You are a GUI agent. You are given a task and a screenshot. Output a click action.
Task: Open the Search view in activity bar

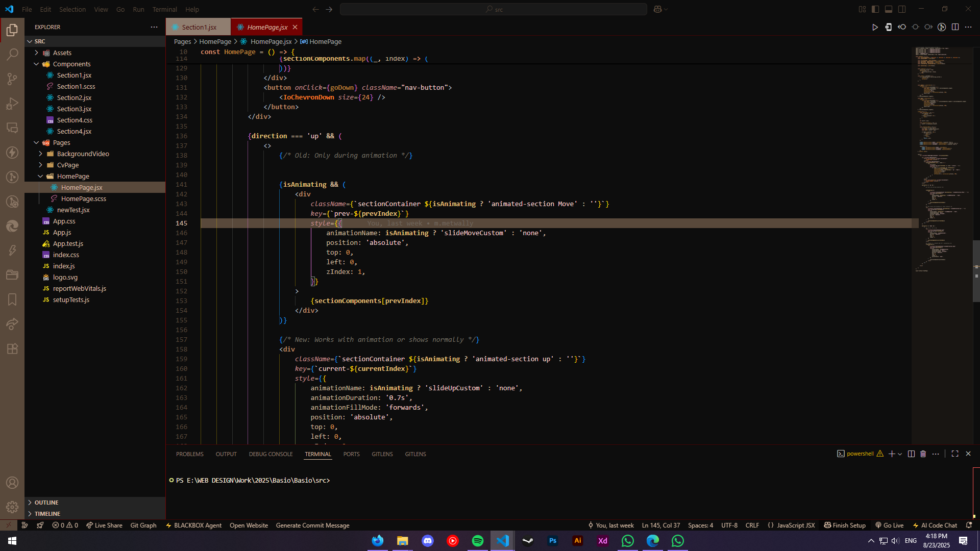click(x=12, y=54)
